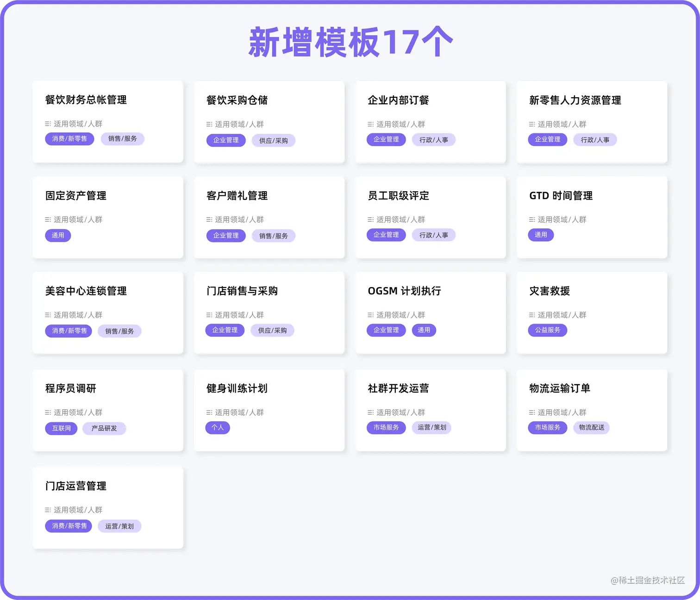
Task: Choose 消费/新零售 tag in 门店运营管理 card
Action: coord(69,526)
